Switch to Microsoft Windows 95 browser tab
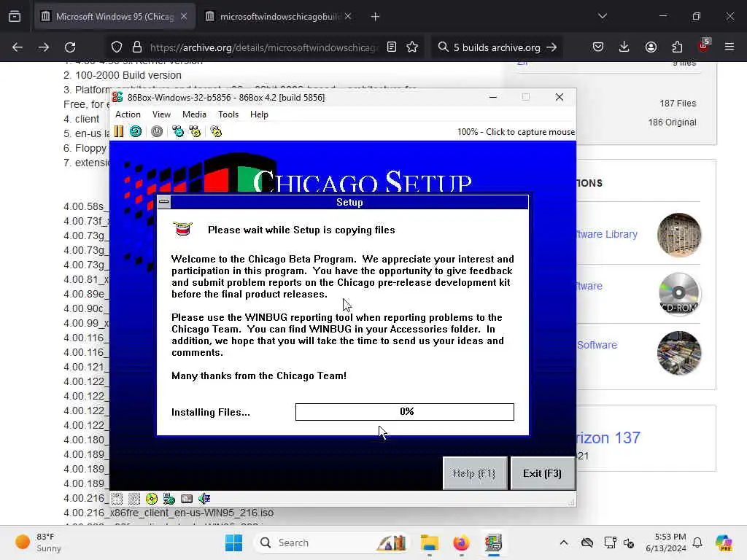The width and height of the screenshot is (747, 560). (115, 17)
